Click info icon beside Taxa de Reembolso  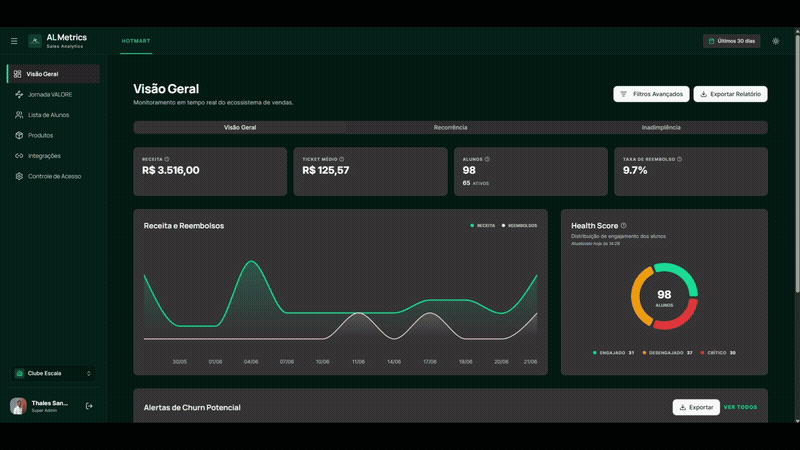pyautogui.click(x=679, y=159)
